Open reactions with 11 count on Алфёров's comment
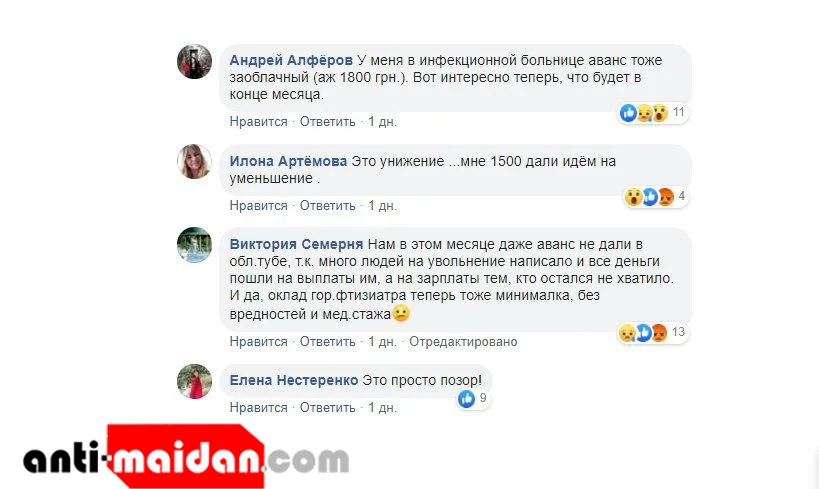Screen dimensions: 819x489 point(653,112)
